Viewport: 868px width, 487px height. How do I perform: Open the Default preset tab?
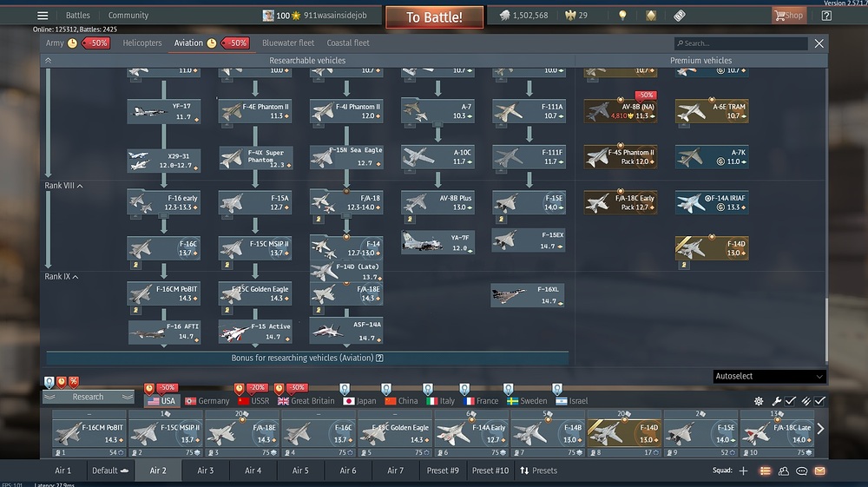pos(110,471)
